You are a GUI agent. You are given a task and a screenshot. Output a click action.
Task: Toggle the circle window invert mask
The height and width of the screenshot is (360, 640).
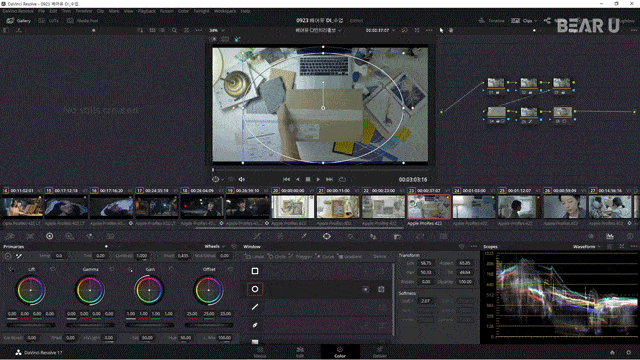point(365,289)
